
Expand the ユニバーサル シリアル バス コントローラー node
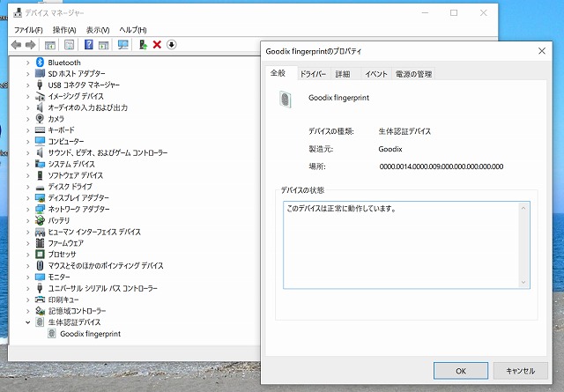coord(27,288)
